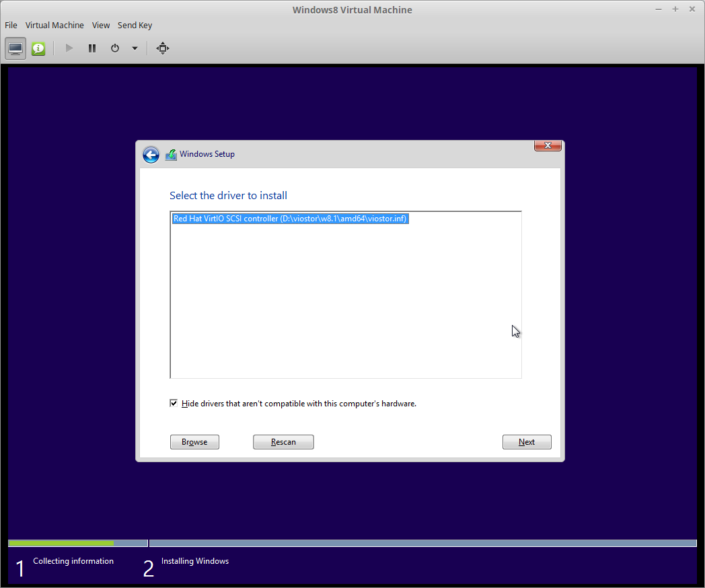Click the Installing Windows step label
This screenshot has width=705, height=588.
(x=195, y=561)
